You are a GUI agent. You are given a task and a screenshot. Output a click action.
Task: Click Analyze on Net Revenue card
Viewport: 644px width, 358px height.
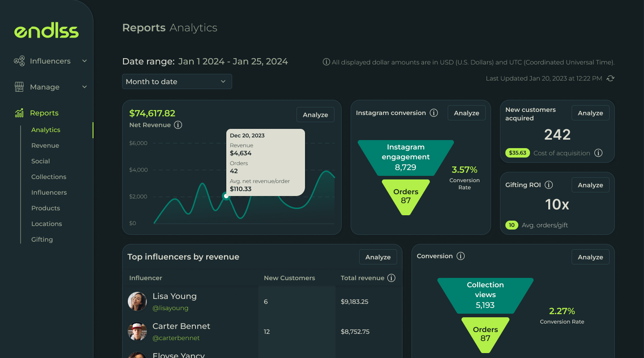(x=315, y=115)
